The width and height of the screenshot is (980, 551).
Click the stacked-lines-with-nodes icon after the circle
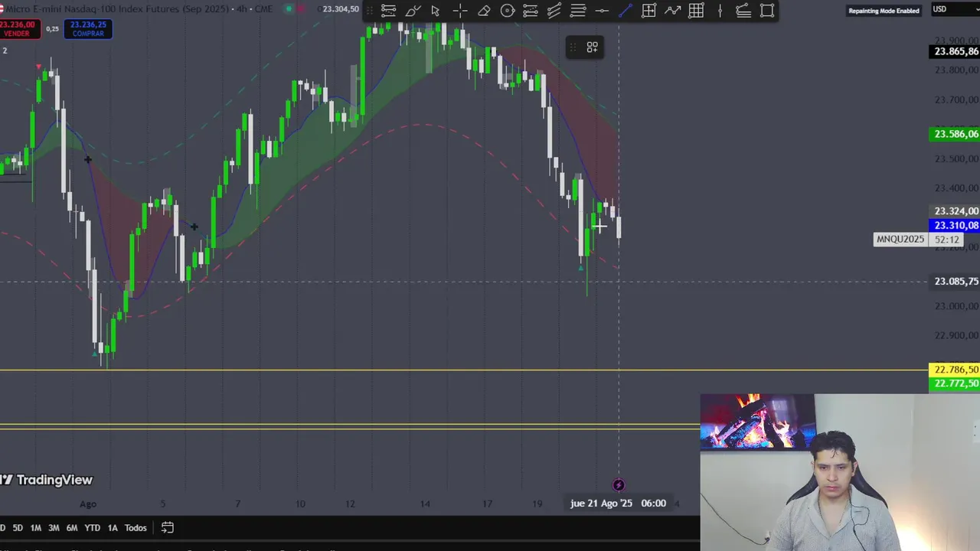[x=530, y=11]
